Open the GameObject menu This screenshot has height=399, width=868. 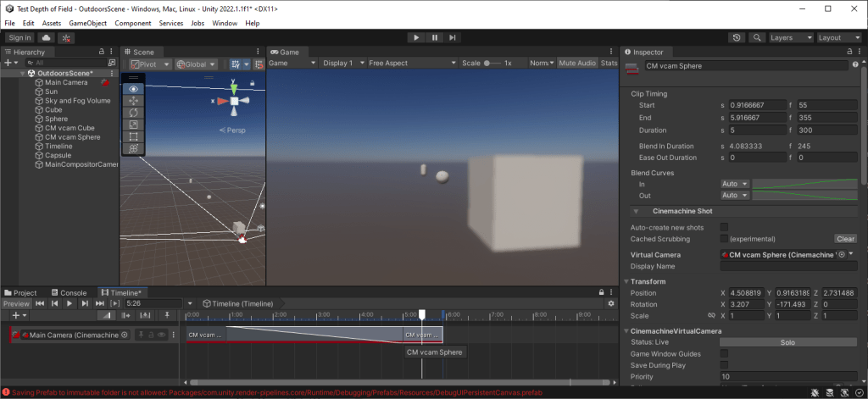89,23
